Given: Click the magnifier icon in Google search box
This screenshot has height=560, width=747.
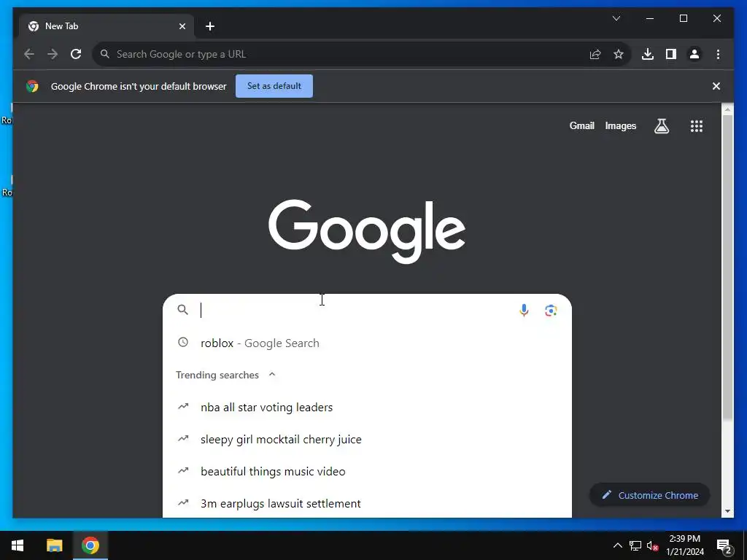Looking at the screenshot, I should (182, 309).
